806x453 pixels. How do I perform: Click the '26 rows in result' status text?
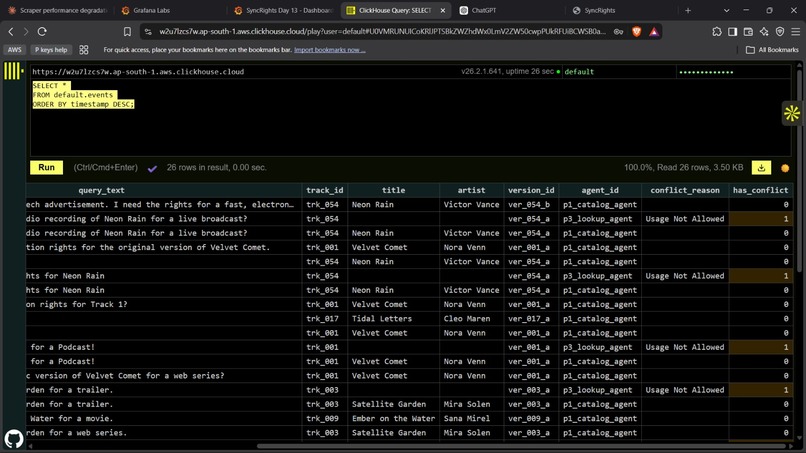tap(216, 168)
